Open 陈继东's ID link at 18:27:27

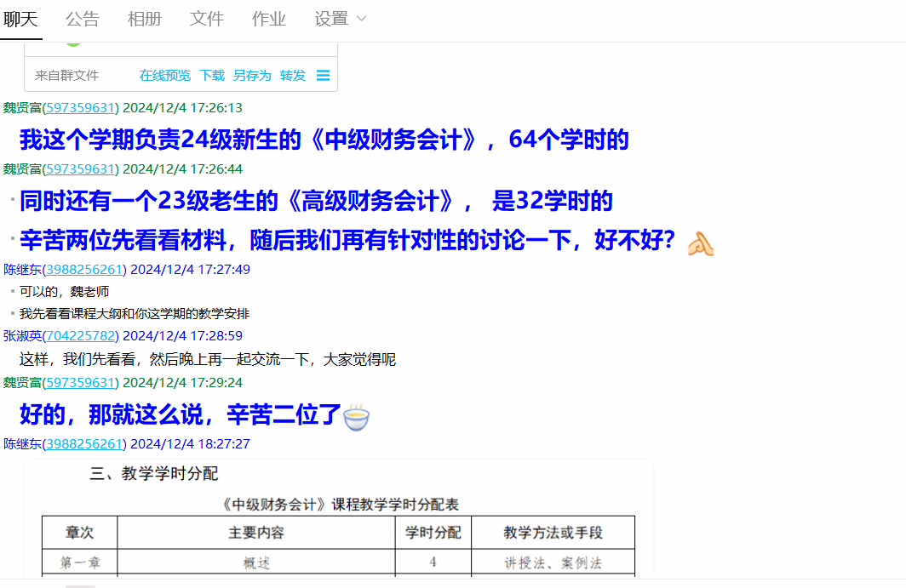[x=84, y=444]
